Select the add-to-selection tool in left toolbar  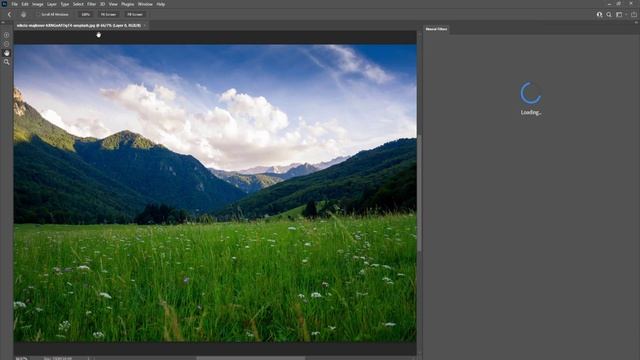pos(7,35)
